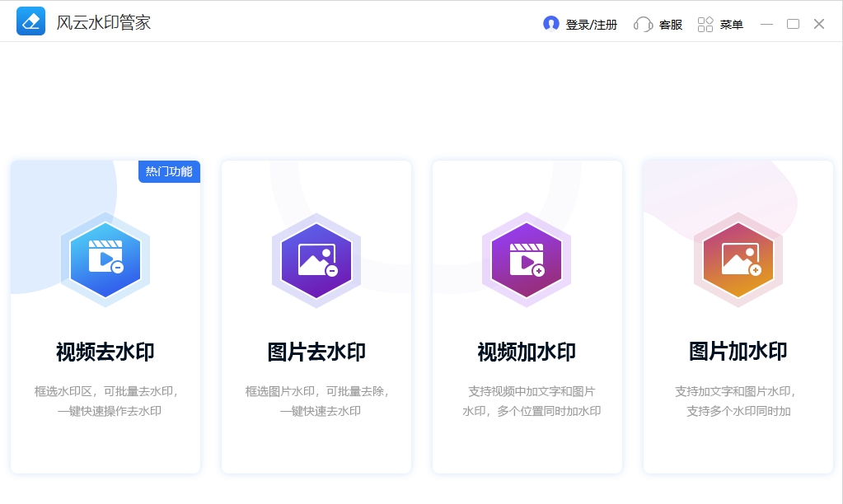Minimize the application window

[766, 24]
